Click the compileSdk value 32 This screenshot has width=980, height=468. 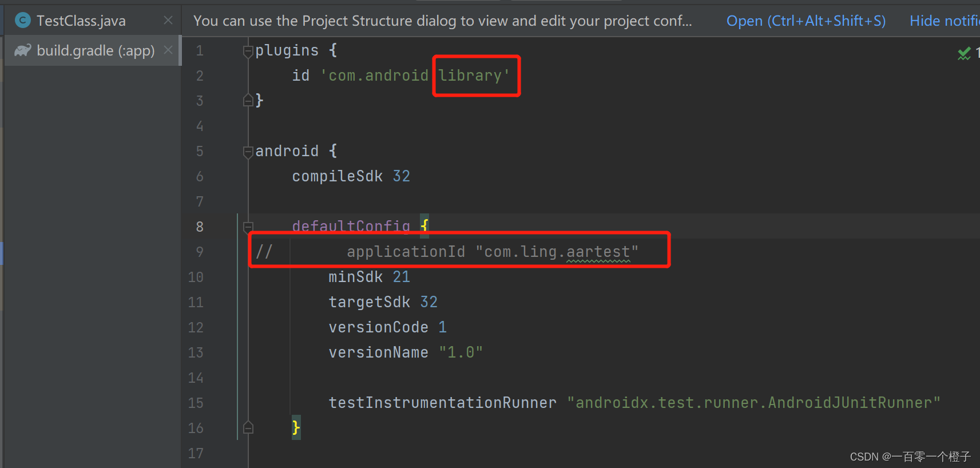pos(402,177)
